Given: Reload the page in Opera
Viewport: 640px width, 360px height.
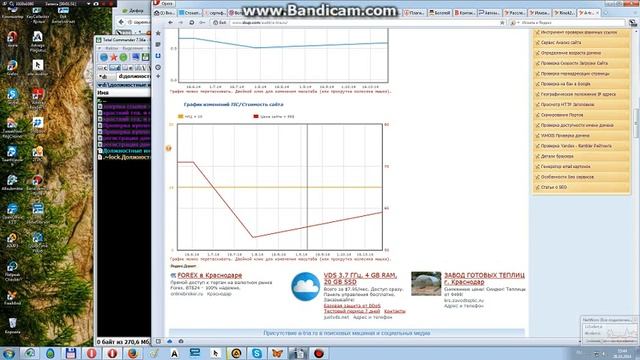Looking at the screenshot, I should click(191, 22).
